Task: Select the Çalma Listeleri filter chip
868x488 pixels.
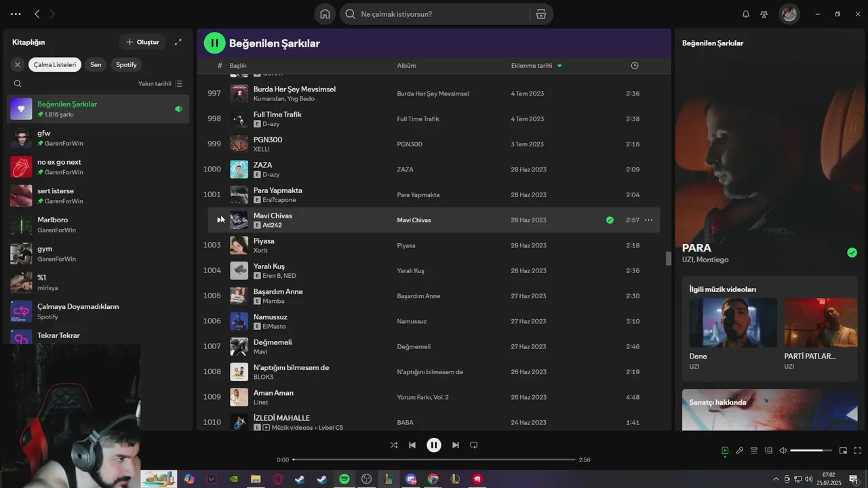Action: point(55,64)
